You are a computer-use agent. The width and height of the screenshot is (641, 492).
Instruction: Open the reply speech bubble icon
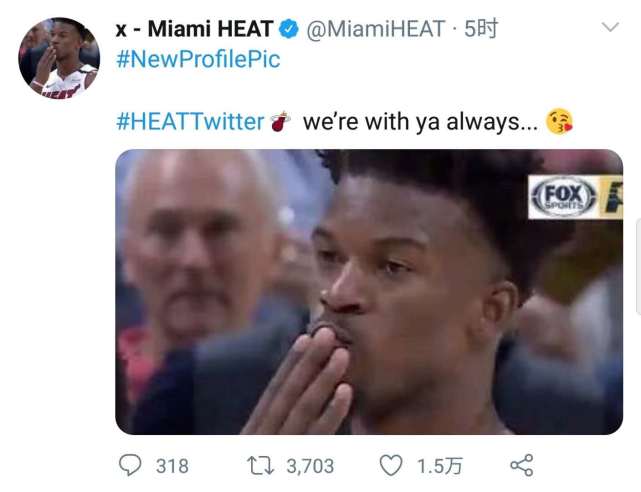130,465
